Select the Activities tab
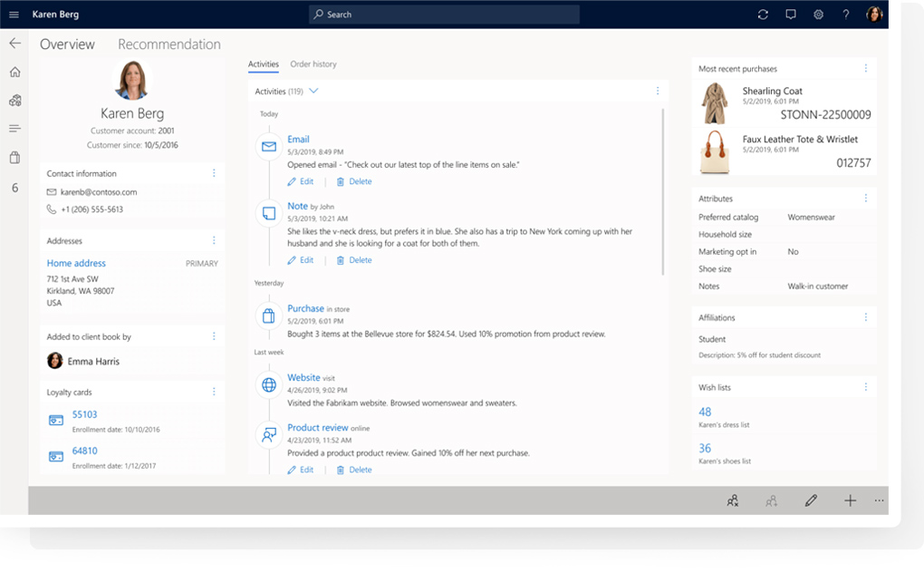This screenshot has width=924, height=573. pos(264,64)
